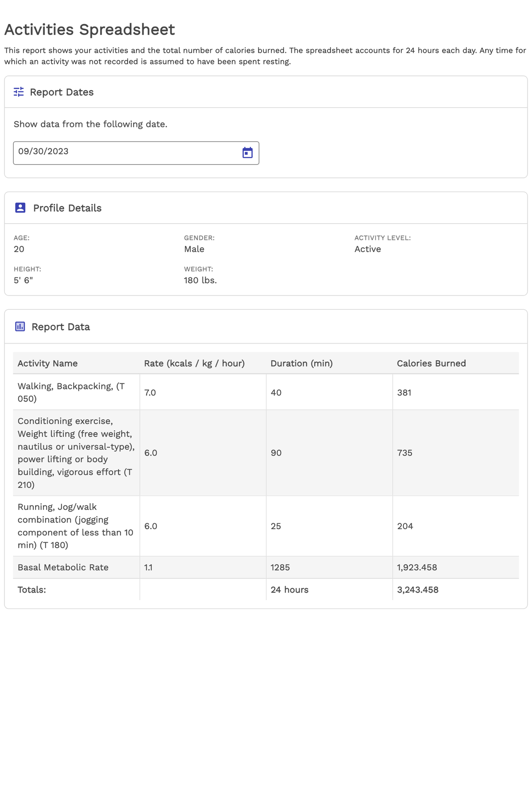
Task: Click the total calories value 3,243.458
Action: click(418, 590)
